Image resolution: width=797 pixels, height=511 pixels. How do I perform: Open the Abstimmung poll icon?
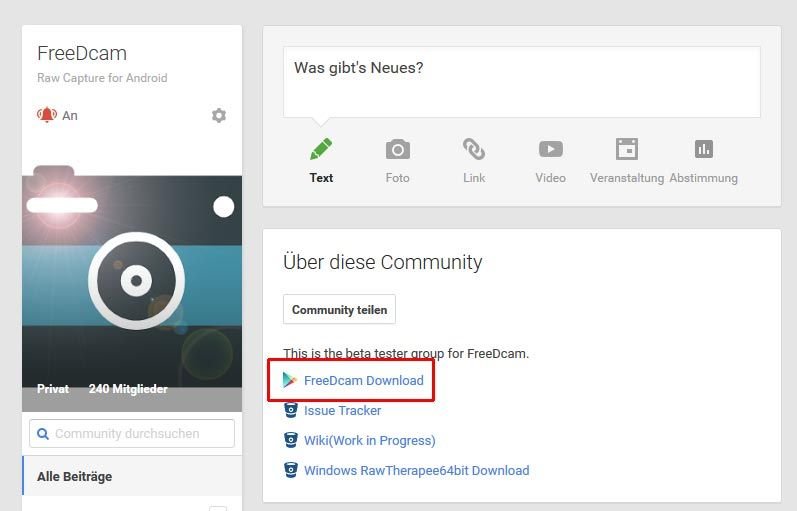click(x=703, y=149)
